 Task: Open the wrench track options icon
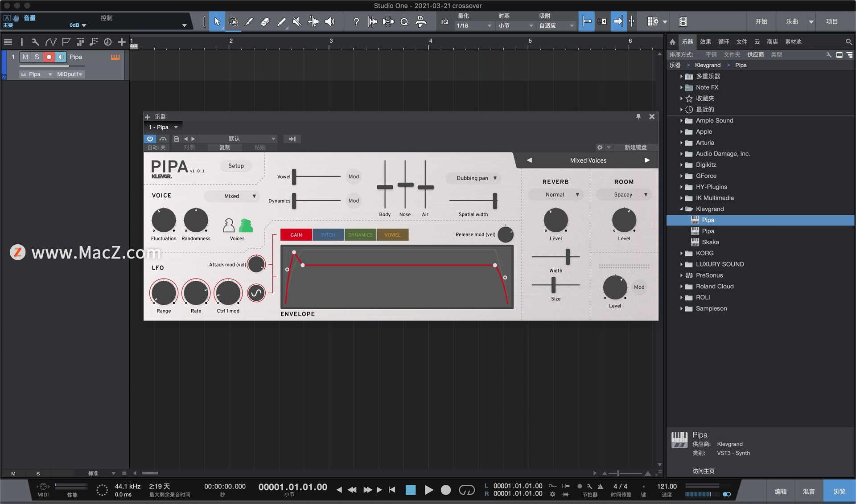(35, 42)
